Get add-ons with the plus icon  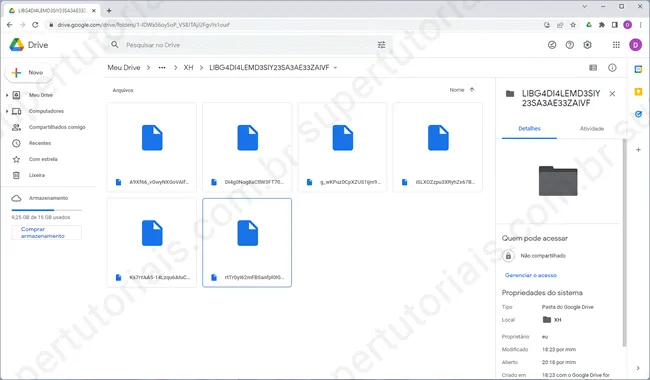pos(638,150)
